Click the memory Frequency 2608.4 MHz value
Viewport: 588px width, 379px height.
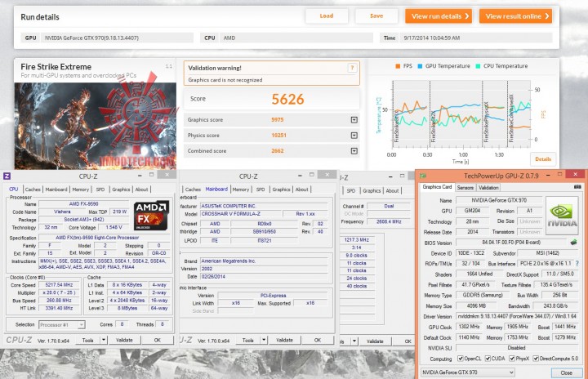[389, 221]
